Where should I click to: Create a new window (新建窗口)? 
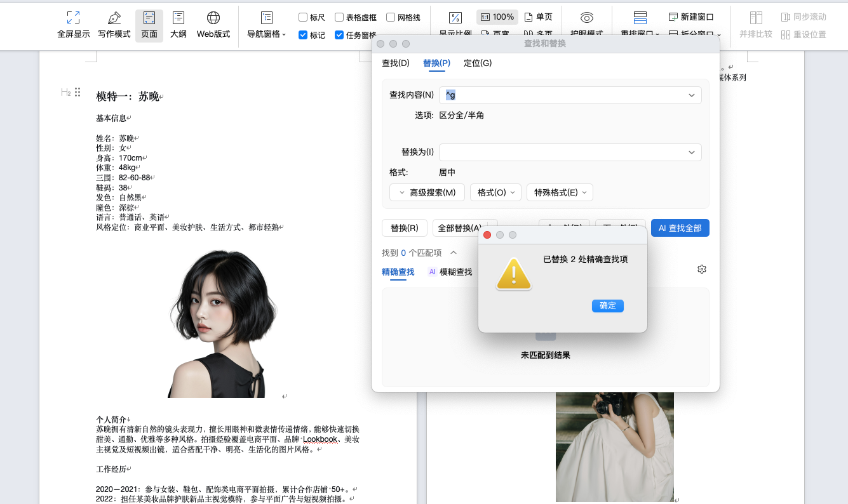point(691,17)
